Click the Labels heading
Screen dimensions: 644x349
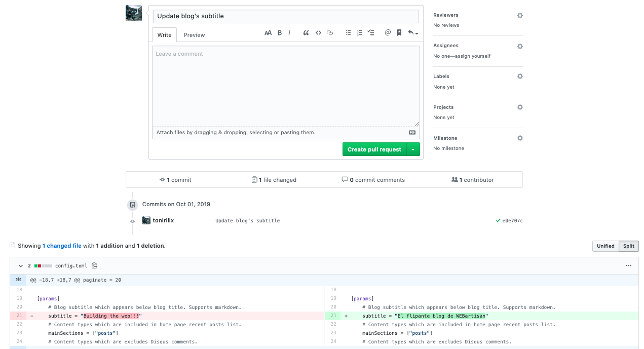click(441, 76)
